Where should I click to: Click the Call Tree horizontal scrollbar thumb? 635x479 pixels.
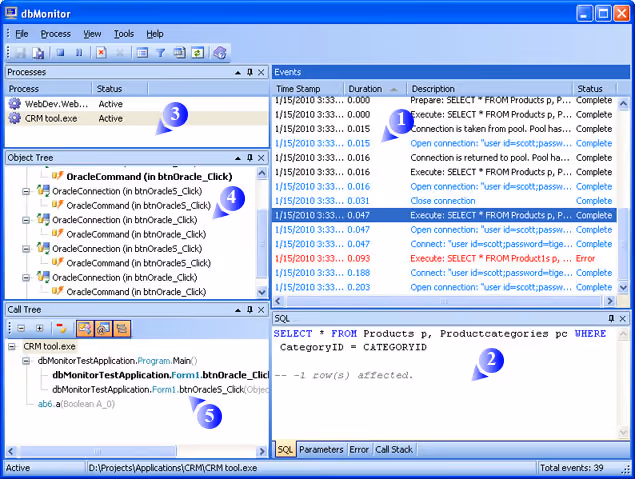tap(97, 451)
